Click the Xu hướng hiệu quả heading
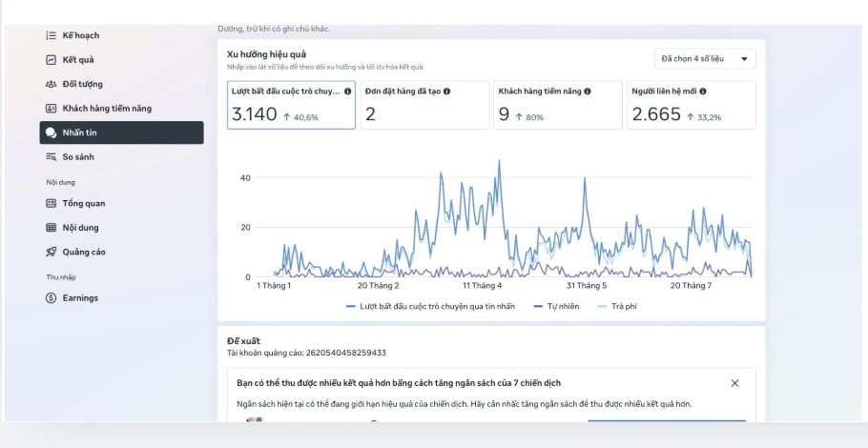Image resolution: width=868 pixels, height=448 pixels. (x=267, y=54)
